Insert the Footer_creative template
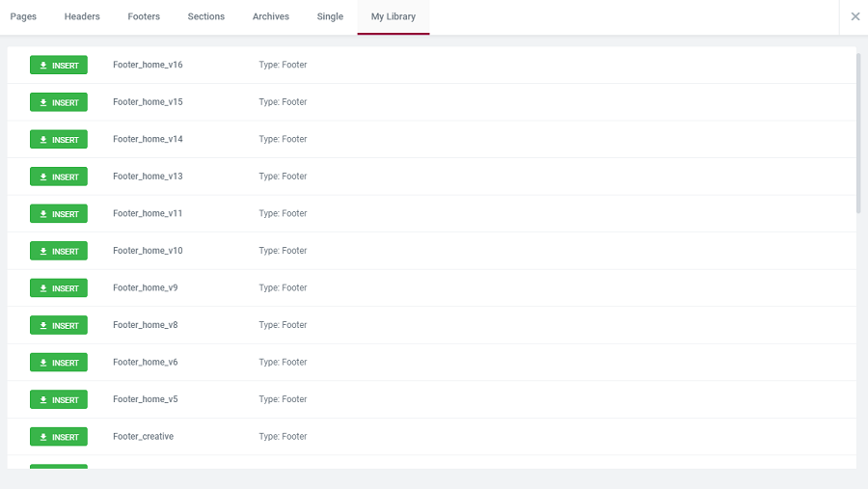The height and width of the screenshot is (489, 868). [x=59, y=437]
